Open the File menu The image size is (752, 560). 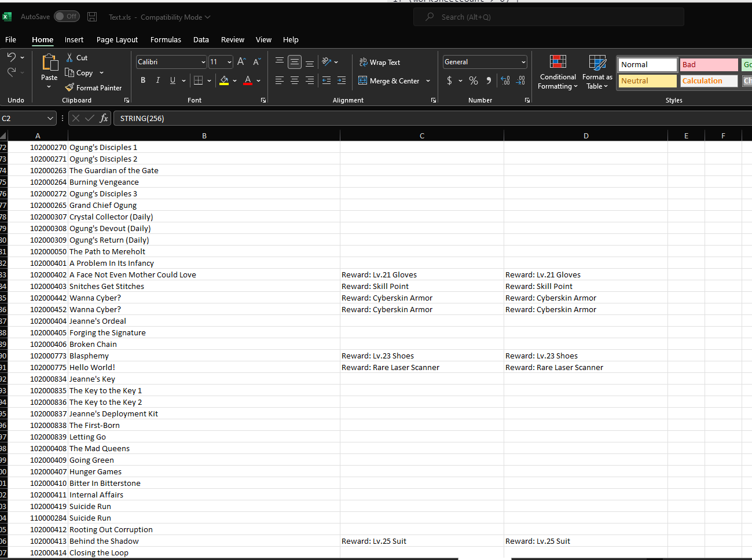10,39
